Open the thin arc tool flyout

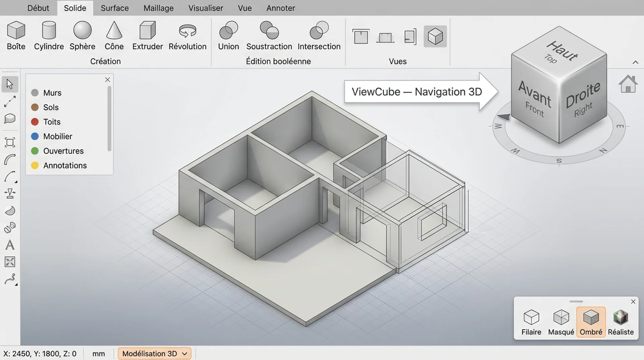[10, 177]
